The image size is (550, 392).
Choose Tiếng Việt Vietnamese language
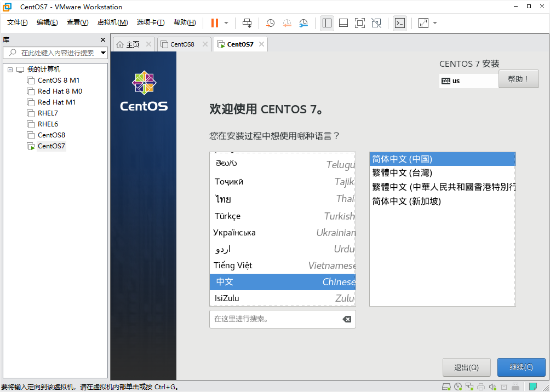click(282, 266)
